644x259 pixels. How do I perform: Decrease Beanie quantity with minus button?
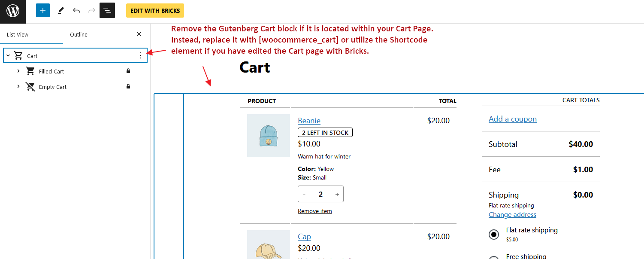tap(304, 195)
